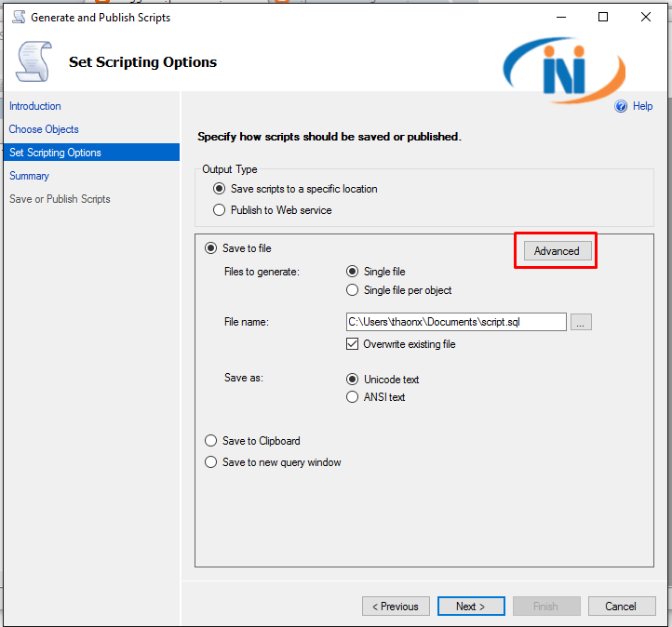Click the Help question mark icon
The image size is (672, 627).
click(x=621, y=106)
